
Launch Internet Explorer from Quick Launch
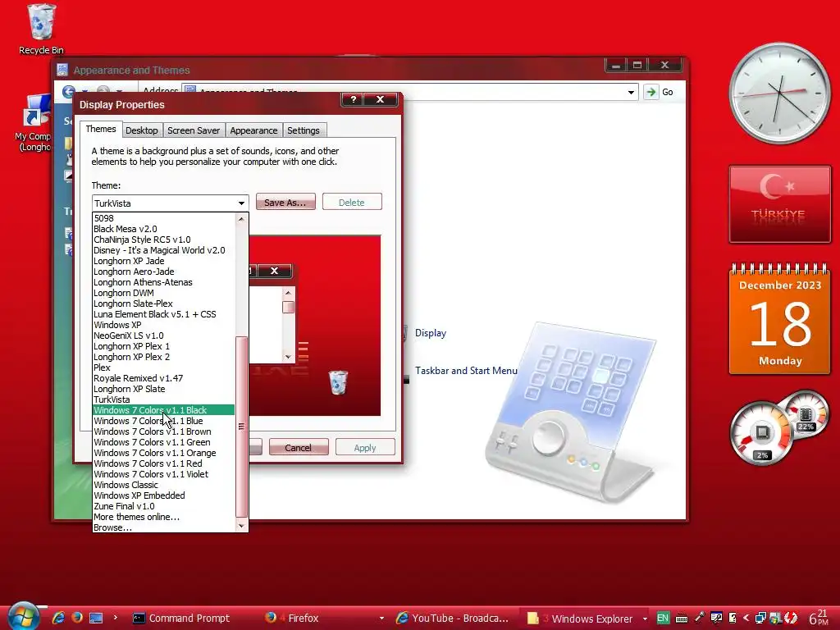click(x=58, y=618)
